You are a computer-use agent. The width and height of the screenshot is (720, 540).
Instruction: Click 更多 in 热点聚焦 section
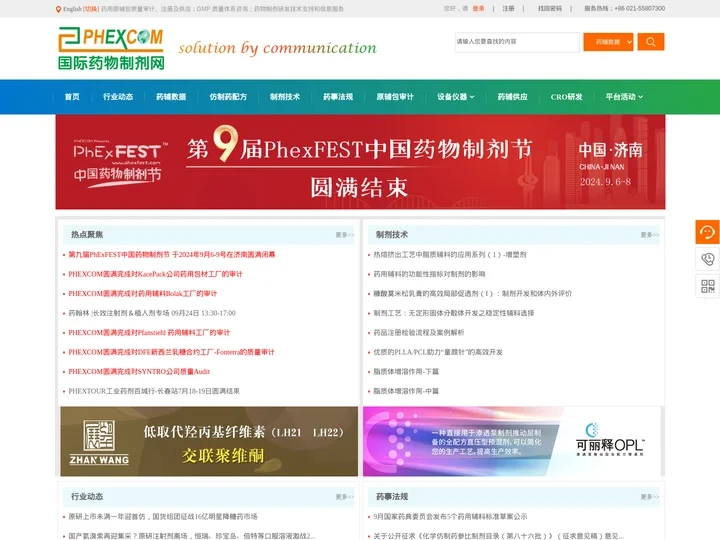pyautogui.click(x=344, y=235)
